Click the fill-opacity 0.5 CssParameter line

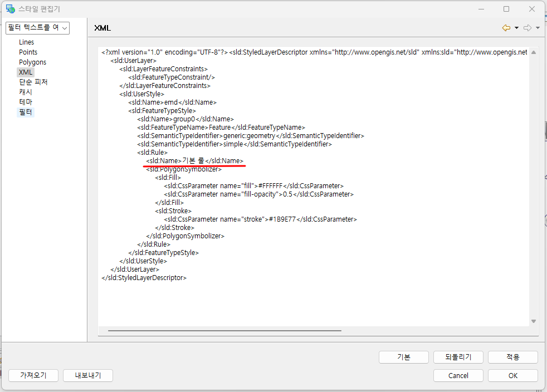click(258, 194)
